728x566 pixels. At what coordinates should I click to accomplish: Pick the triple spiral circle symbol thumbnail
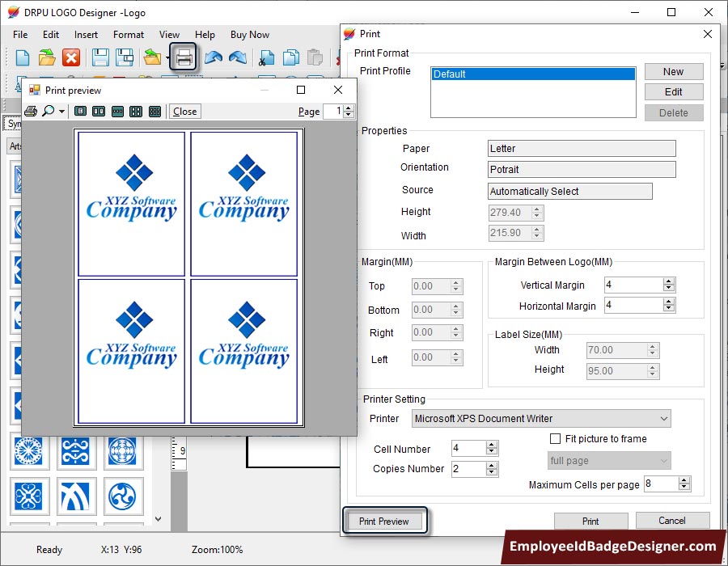122,496
